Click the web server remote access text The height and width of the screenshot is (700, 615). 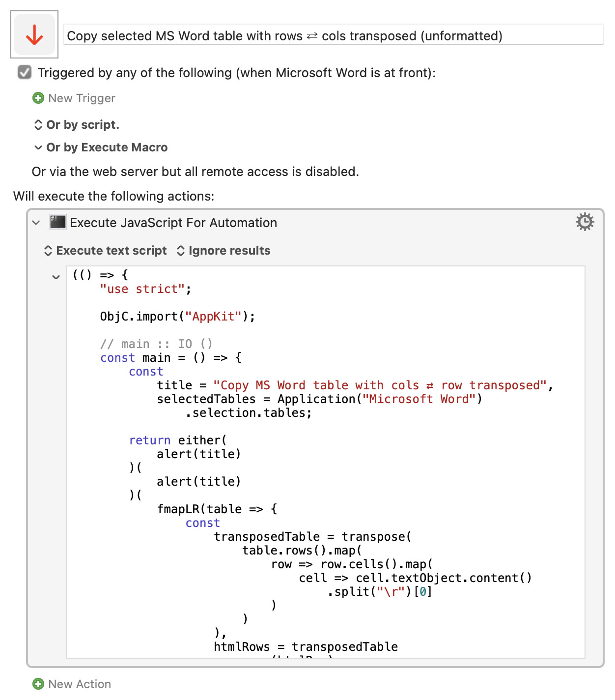click(195, 172)
